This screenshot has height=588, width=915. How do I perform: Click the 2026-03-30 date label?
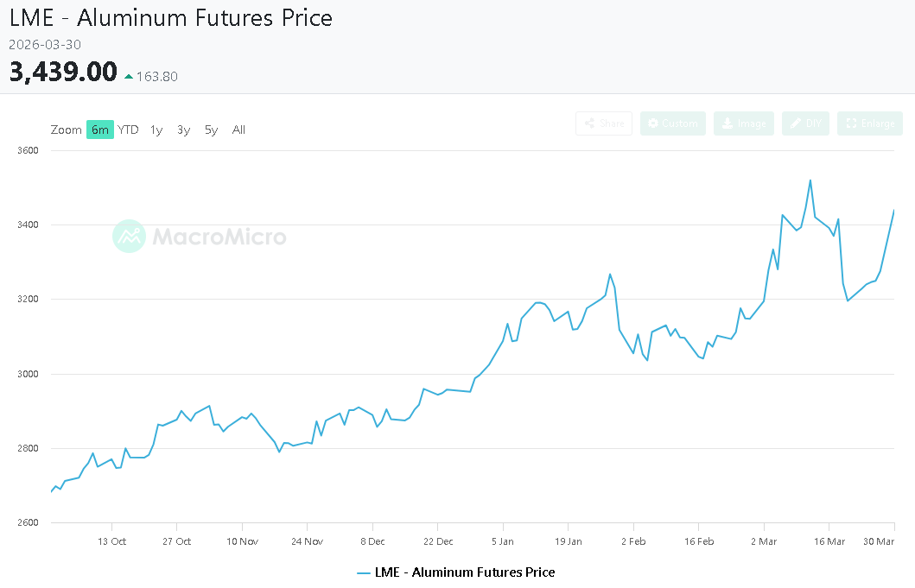tap(45, 45)
